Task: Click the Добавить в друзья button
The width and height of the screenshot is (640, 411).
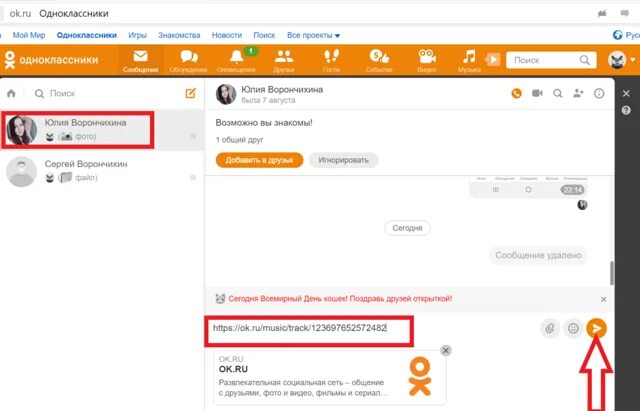Action: click(x=259, y=160)
